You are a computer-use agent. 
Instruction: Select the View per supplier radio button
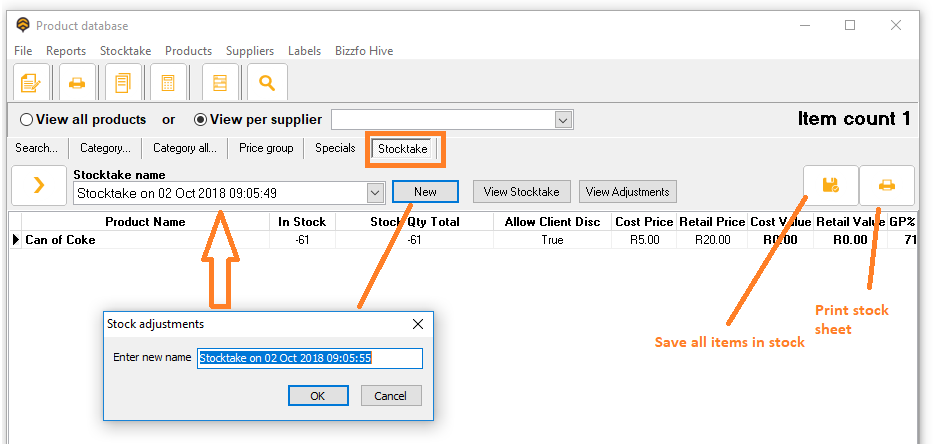pyautogui.click(x=200, y=120)
